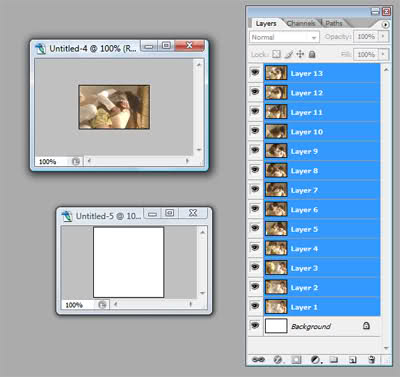The image size is (400, 377).
Task: Minimize the Untitled-5 window
Action: (152, 213)
